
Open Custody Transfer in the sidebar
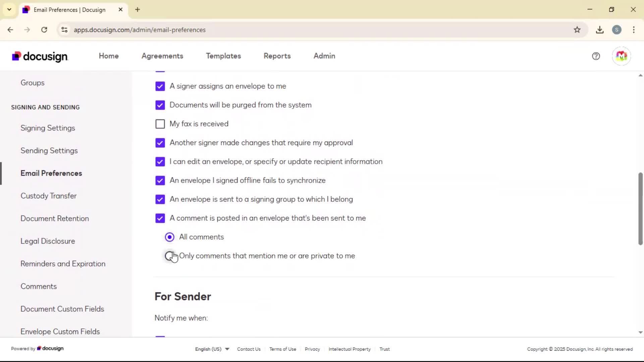[49, 196]
